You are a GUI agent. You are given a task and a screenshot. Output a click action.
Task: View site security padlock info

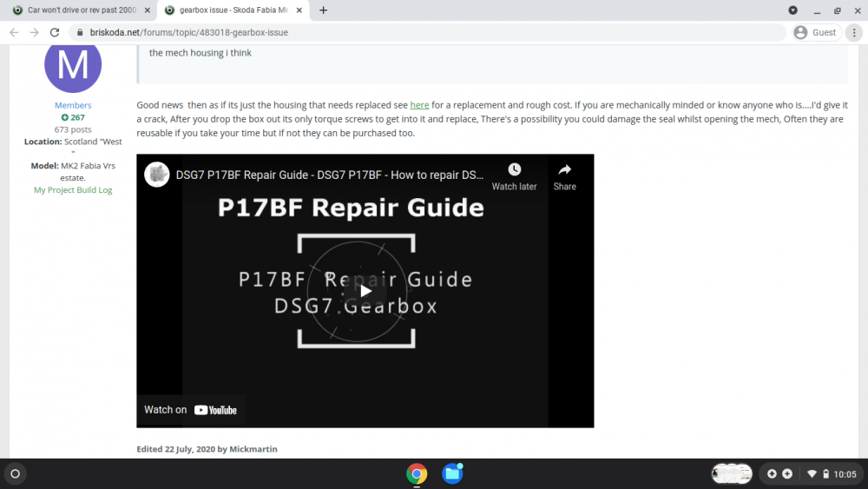pos(80,33)
